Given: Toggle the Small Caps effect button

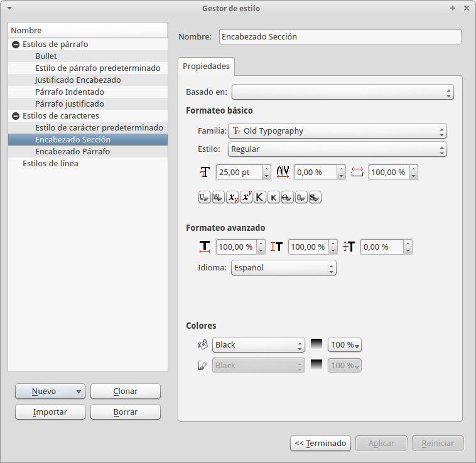Looking at the screenshot, I should point(274,198).
